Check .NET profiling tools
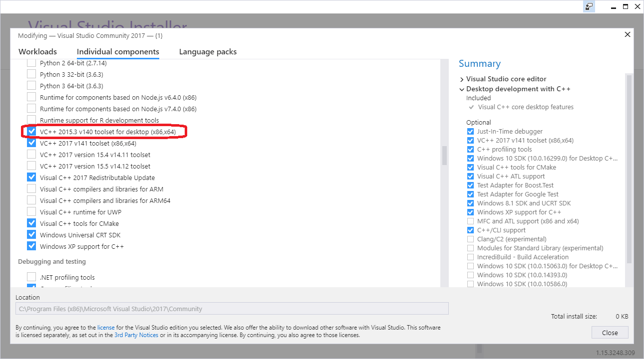Screen dimensions: 644x359 pos(31,277)
